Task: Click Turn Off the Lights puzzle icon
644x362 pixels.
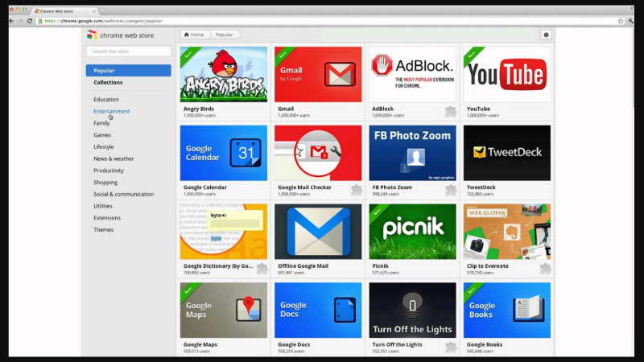Action: [451, 348]
